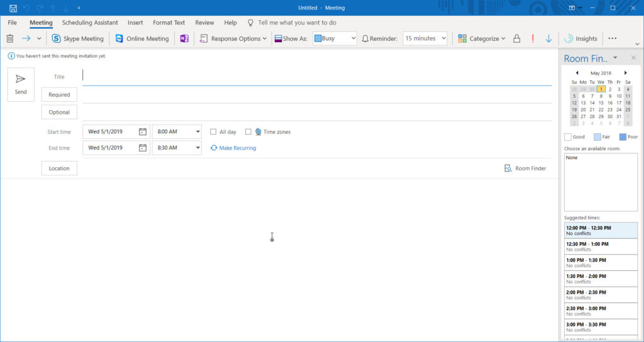Click the Poor availability color swatch
The image size is (644, 342).
click(623, 136)
